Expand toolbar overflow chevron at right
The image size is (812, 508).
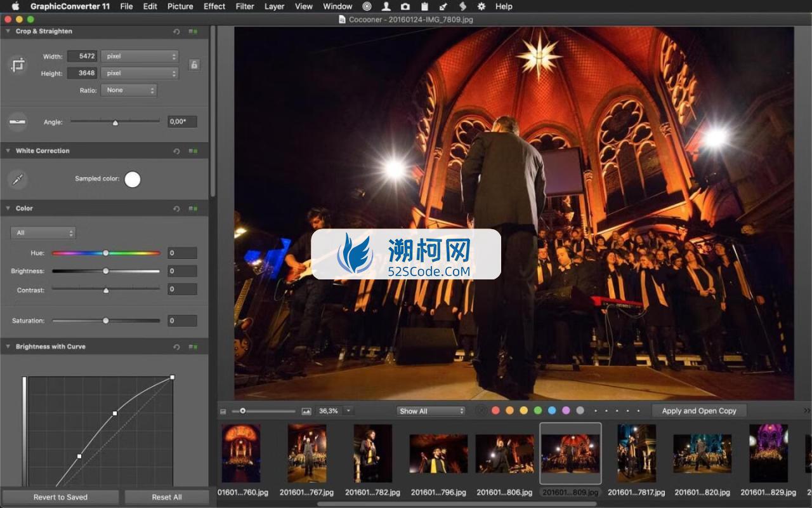point(807,411)
